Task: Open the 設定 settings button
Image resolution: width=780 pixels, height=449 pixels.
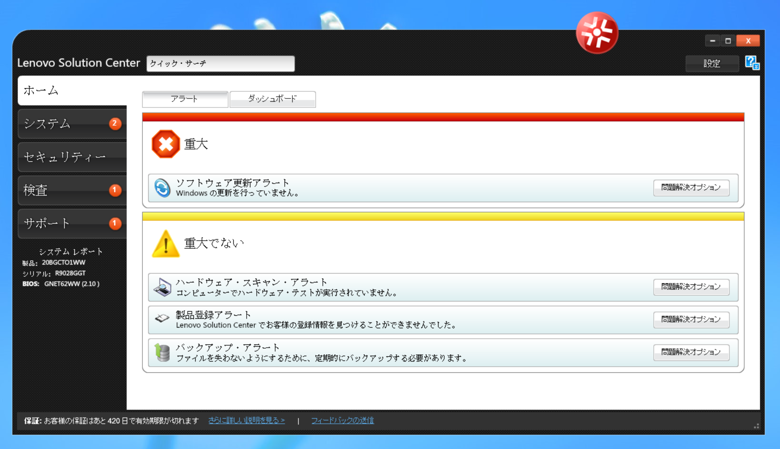Action: coord(712,64)
